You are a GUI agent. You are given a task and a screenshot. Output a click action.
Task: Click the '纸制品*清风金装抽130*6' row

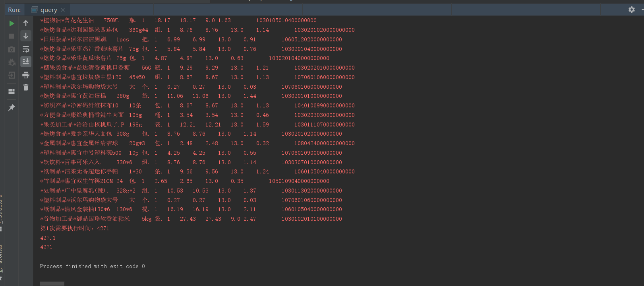pyautogui.click(x=191, y=209)
